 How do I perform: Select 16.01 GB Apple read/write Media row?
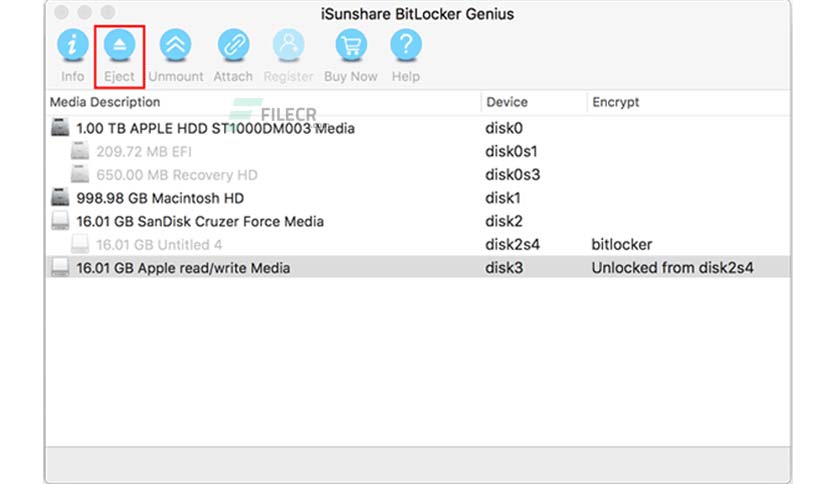(x=419, y=268)
